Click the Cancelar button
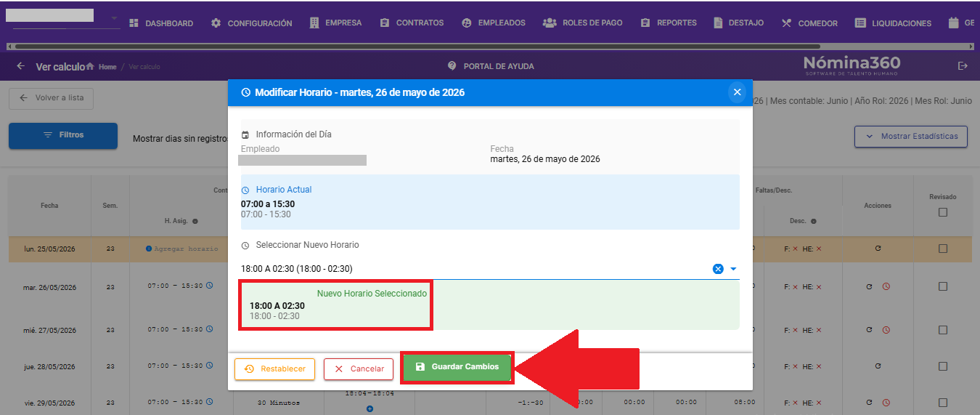 point(359,368)
